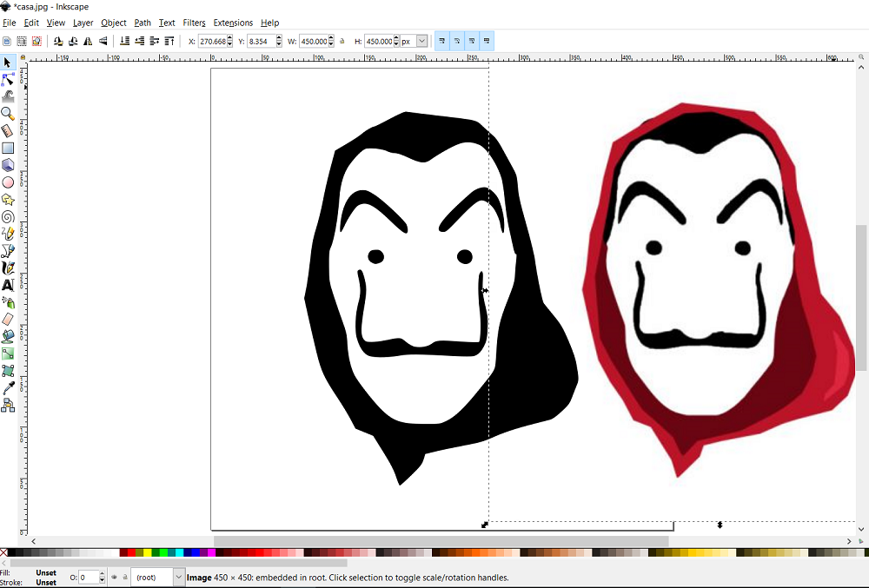Image resolution: width=869 pixels, height=588 pixels.
Task: Open the Path menu
Action: (143, 23)
